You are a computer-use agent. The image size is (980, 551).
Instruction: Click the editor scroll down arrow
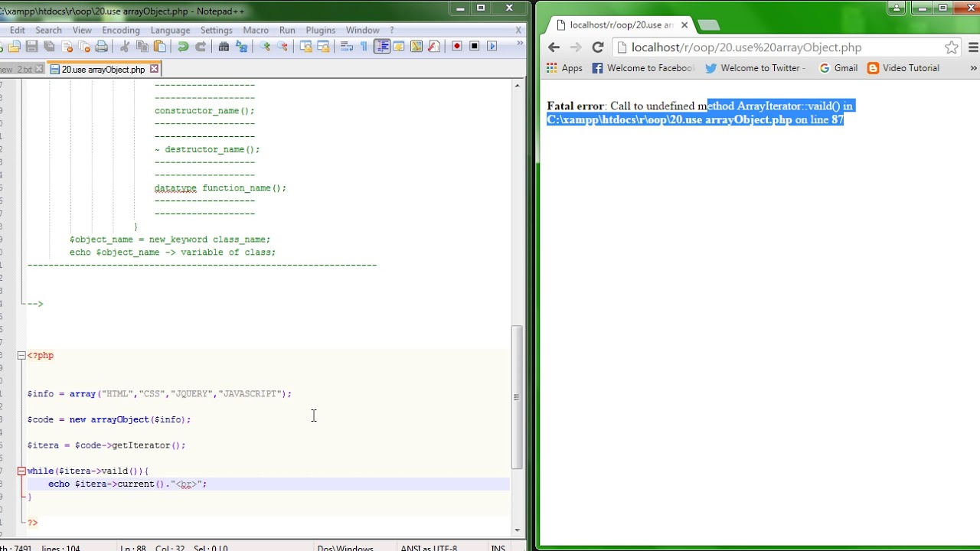click(518, 530)
